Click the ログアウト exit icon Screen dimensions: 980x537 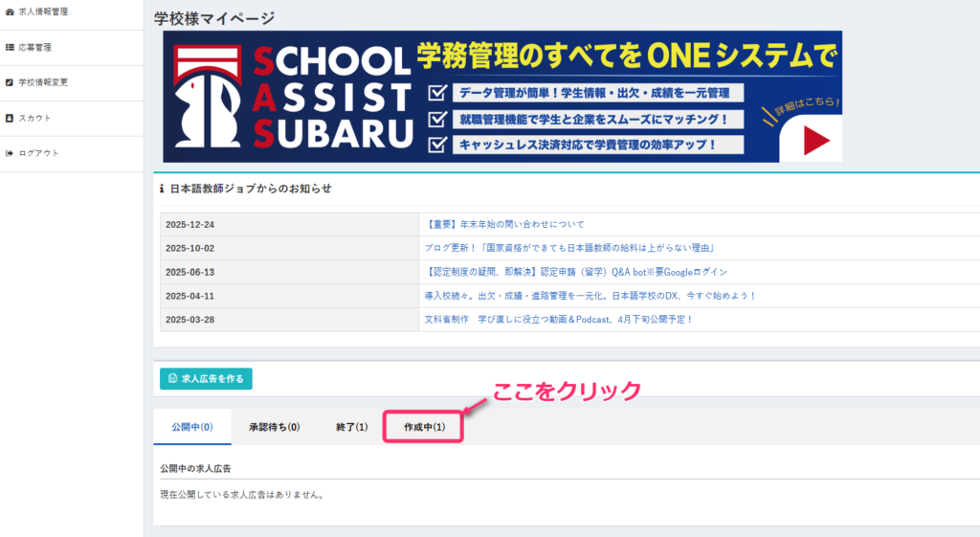[10, 153]
